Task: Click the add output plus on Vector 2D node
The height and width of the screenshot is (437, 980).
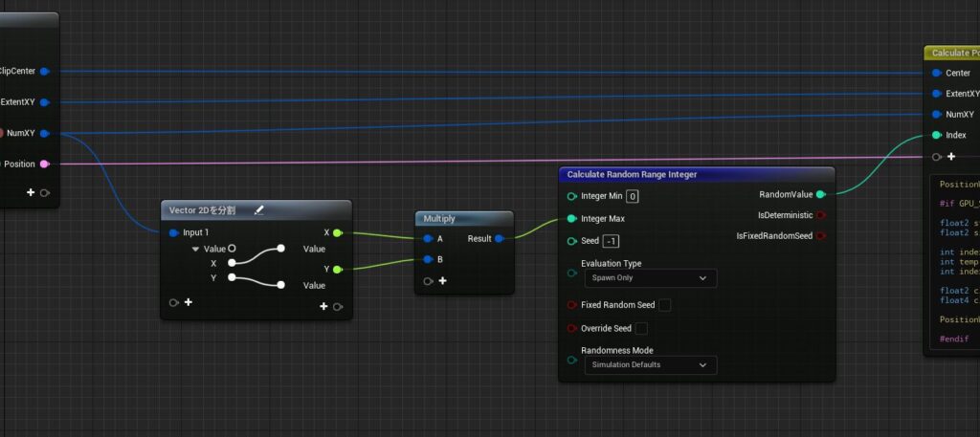Action: pos(323,306)
